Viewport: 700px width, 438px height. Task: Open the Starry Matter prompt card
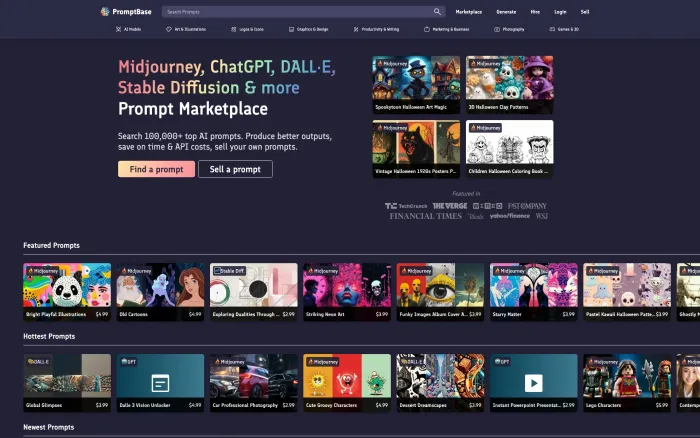(533, 292)
